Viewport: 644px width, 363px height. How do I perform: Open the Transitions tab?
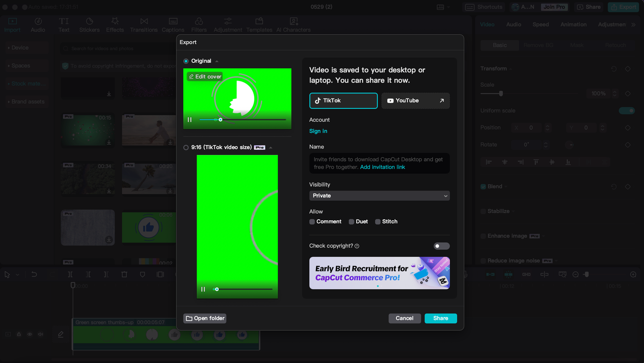click(x=144, y=25)
